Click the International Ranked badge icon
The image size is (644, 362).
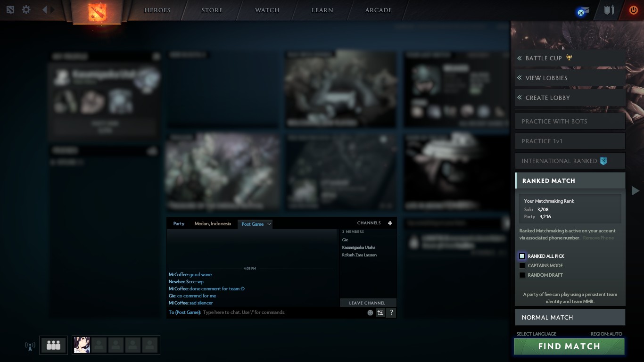[x=603, y=161]
